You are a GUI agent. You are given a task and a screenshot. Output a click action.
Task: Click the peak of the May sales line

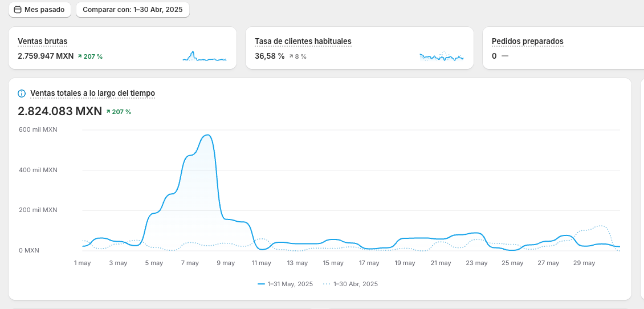click(x=209, y=135)
